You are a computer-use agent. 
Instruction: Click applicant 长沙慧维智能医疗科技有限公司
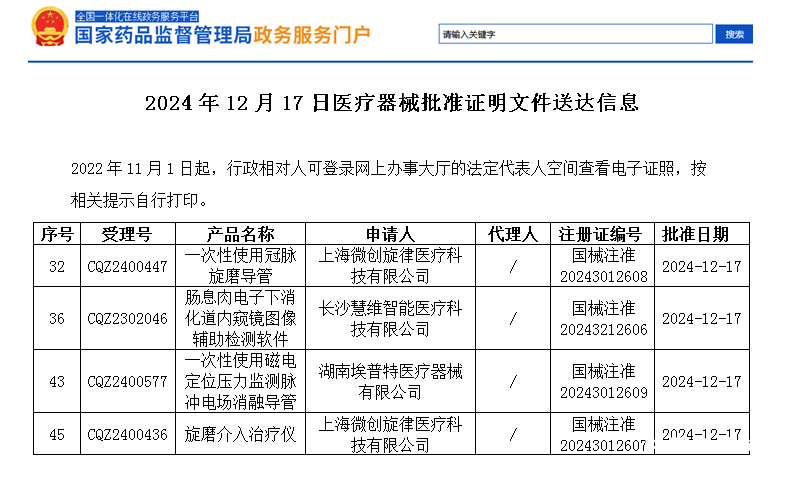pos(389,318)
